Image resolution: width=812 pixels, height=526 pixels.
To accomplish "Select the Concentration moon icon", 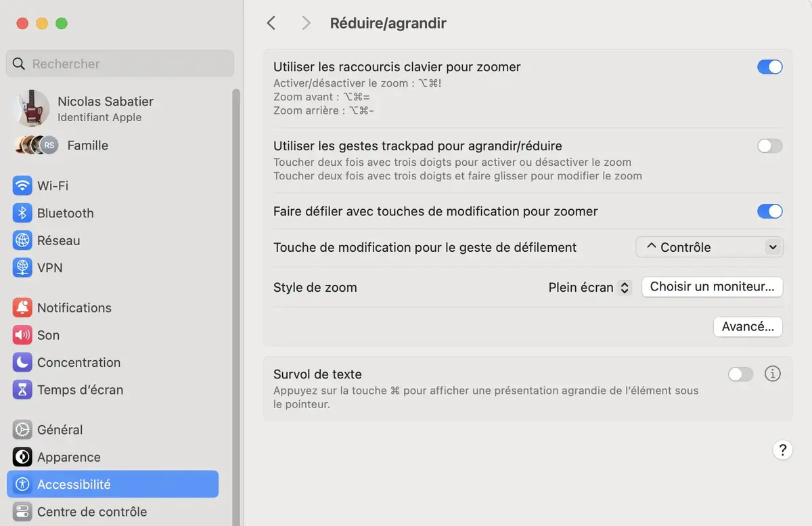I will [x=22, y=363].
